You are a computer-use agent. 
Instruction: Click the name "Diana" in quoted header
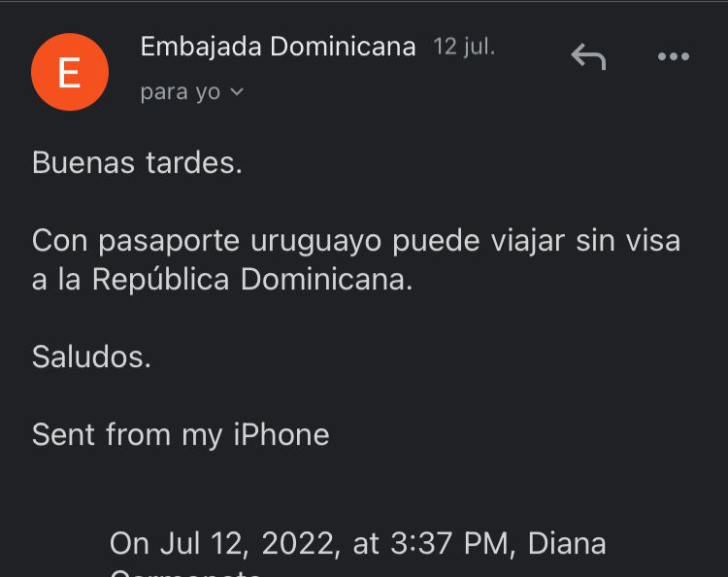tap(567, 543)
